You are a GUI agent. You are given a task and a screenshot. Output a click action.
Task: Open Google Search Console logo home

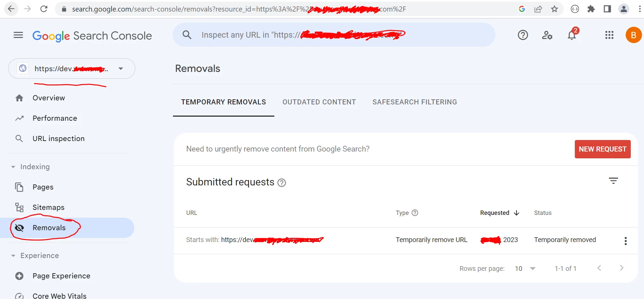point(92,36)
